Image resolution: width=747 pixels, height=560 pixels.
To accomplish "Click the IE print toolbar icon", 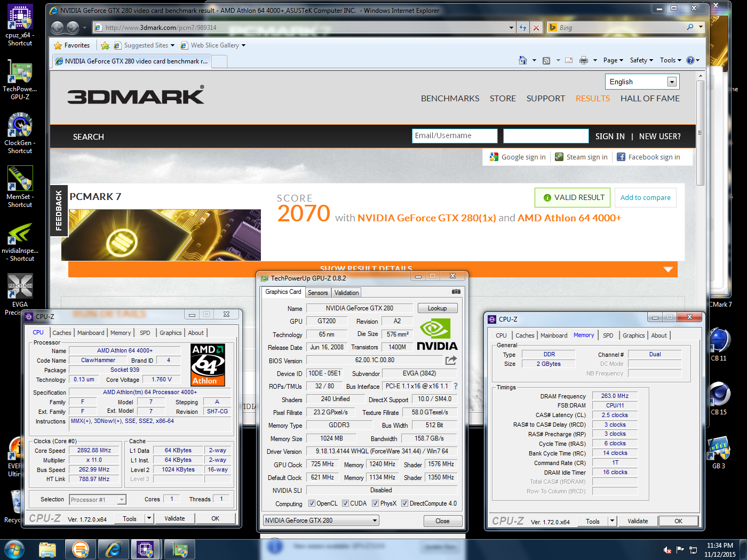I will click(584, 60).
